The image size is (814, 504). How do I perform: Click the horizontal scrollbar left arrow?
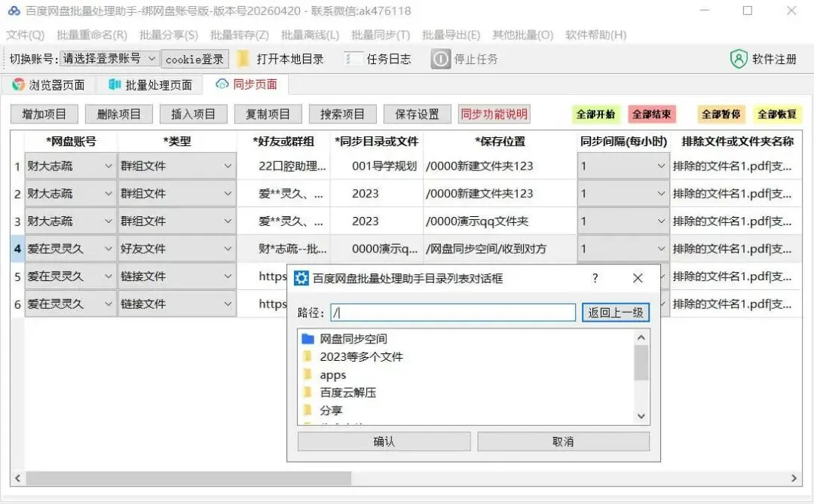click(x=17, y=478)
